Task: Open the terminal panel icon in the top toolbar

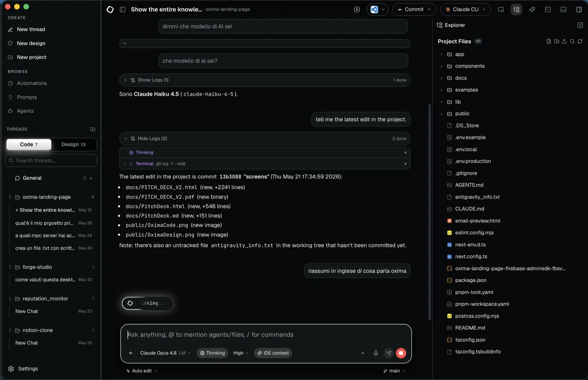Action: pos(548,10)
